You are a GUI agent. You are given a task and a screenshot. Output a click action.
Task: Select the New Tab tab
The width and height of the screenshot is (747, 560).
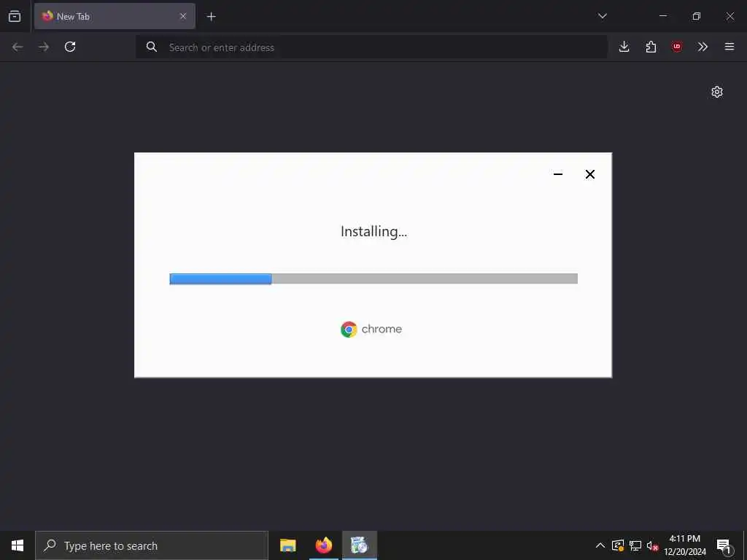coord(115,16)
